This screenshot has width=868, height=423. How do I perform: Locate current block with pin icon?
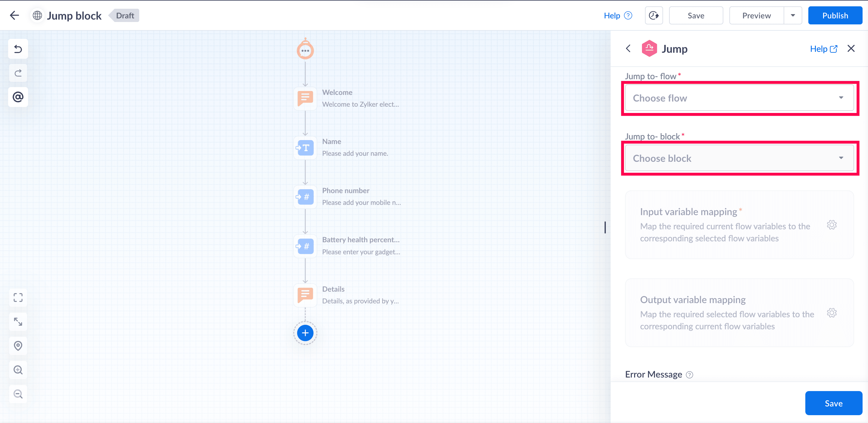click(18, 346)
